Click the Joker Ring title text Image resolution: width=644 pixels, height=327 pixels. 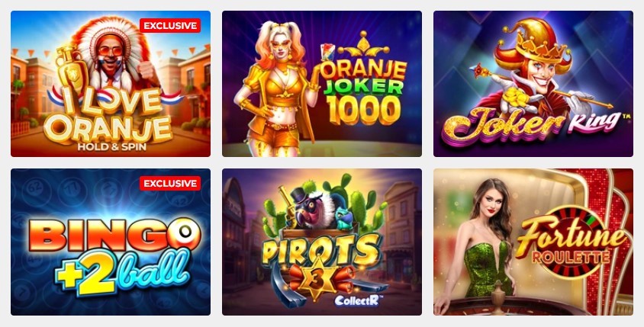pos(530,127)
